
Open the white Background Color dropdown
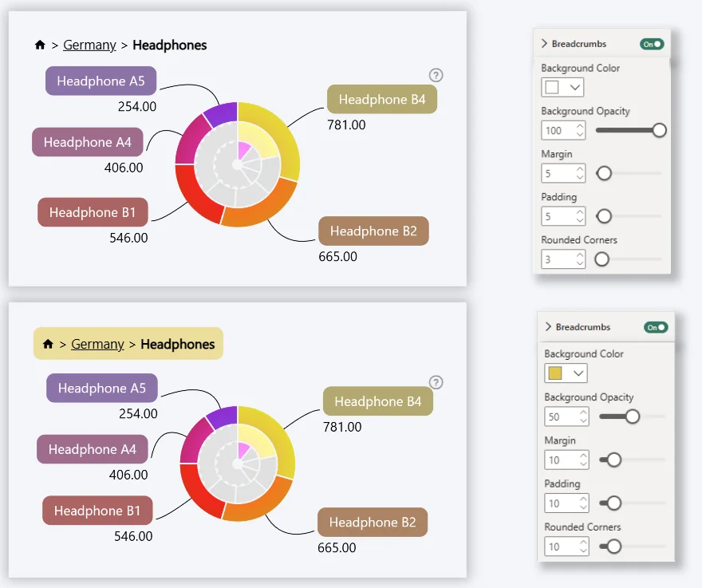pos(562,87)
